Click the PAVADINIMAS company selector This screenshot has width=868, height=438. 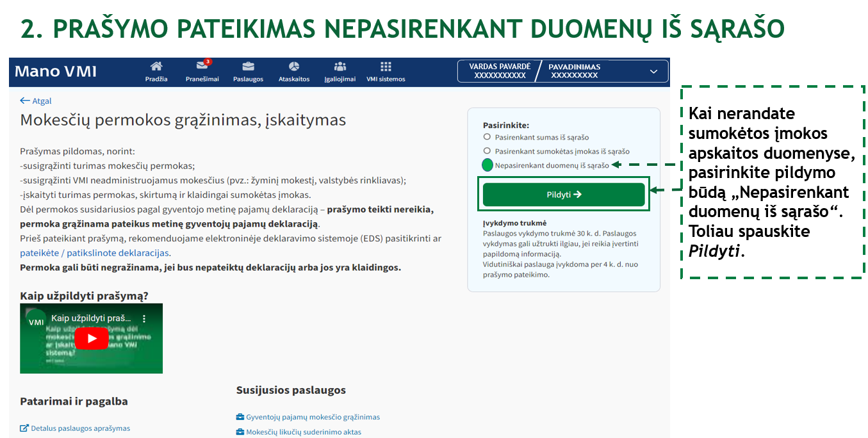pyautogui.click(x=574, y=71)
